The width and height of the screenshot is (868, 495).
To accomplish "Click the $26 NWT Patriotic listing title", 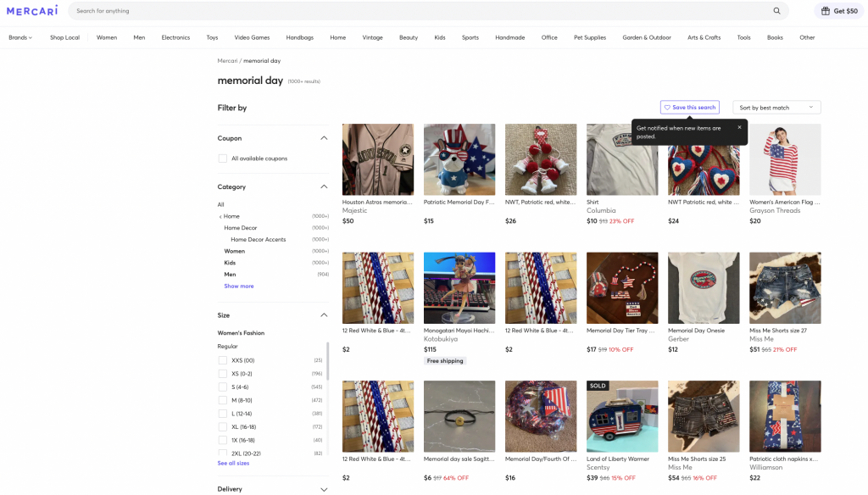I will (540, 202).
